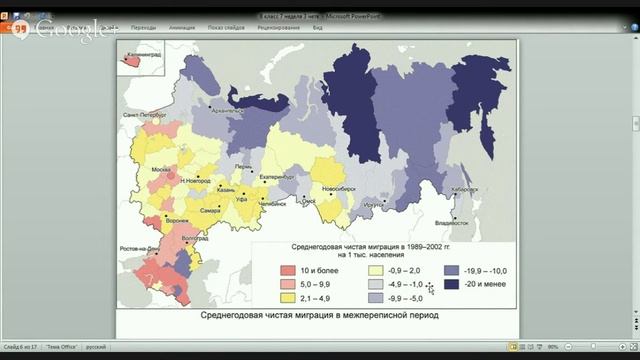Click the next slide double-arrow button
The width and height of the screenshot is (640, 360).
pos(636,328)
